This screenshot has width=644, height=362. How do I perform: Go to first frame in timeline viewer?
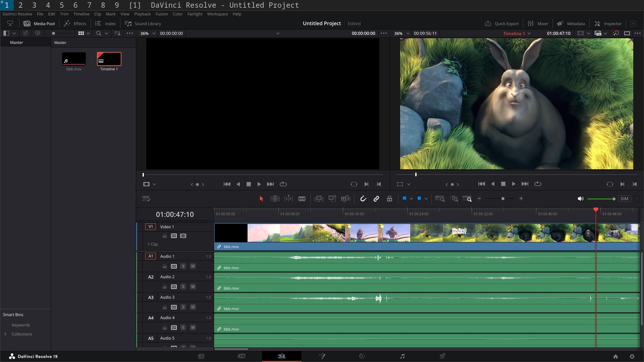click(x=482, y=184)
